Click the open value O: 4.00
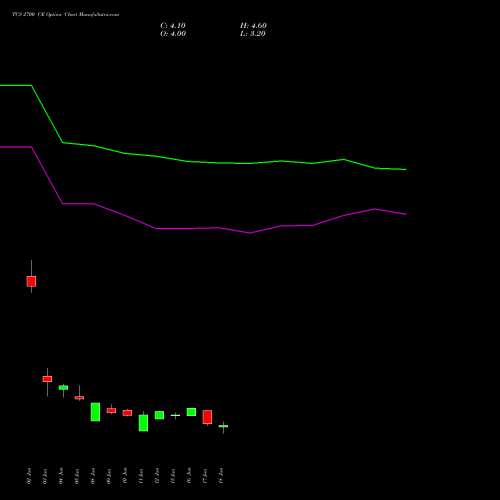The image size is (500, 500). click(x=173, y=34)
